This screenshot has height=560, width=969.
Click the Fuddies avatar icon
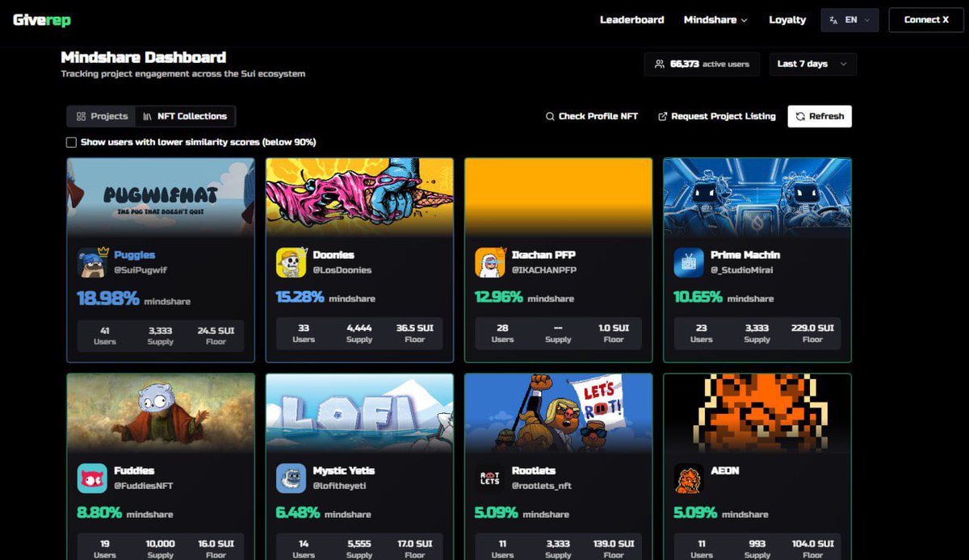(92, 478)
